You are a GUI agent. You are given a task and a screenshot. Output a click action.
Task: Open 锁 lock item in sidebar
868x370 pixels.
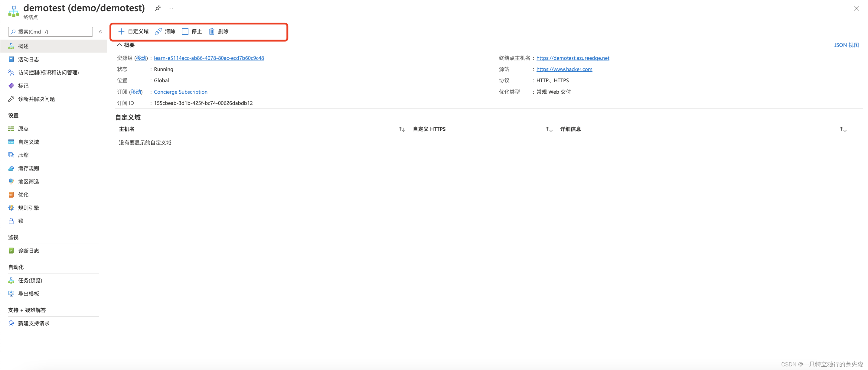point(21,221)
